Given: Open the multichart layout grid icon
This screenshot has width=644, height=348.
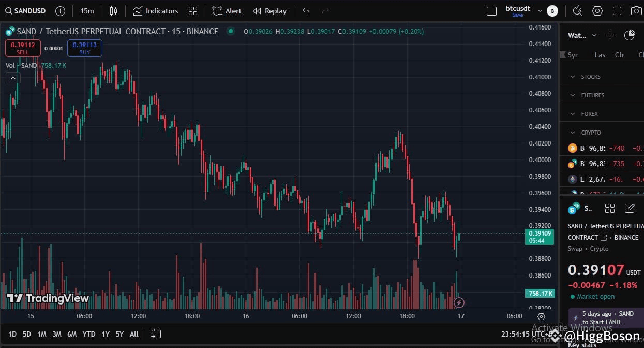Looking at the screenshot, I should click(193, 11).
